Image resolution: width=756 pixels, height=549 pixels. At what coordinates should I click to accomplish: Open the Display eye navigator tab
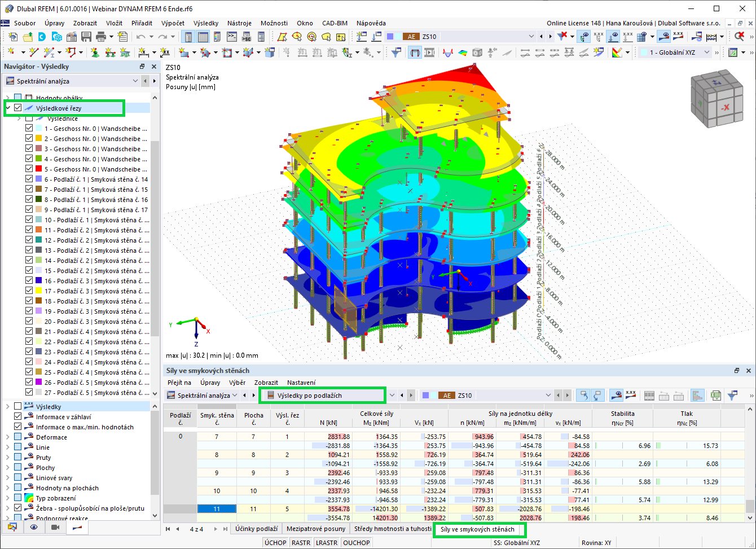[34, 527]
